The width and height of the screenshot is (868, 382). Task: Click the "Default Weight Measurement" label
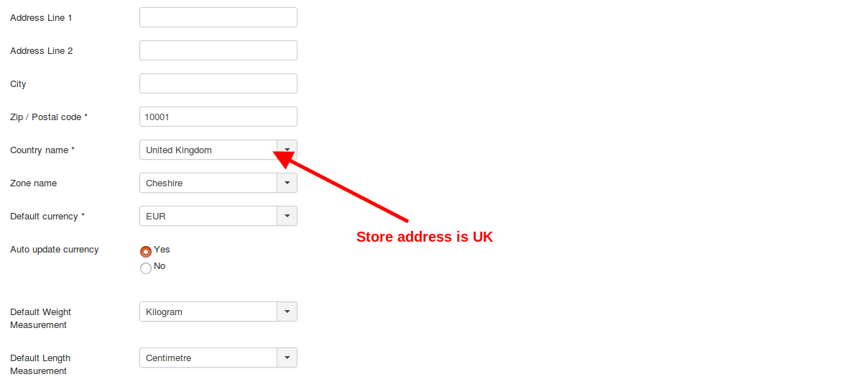[40, 318]
